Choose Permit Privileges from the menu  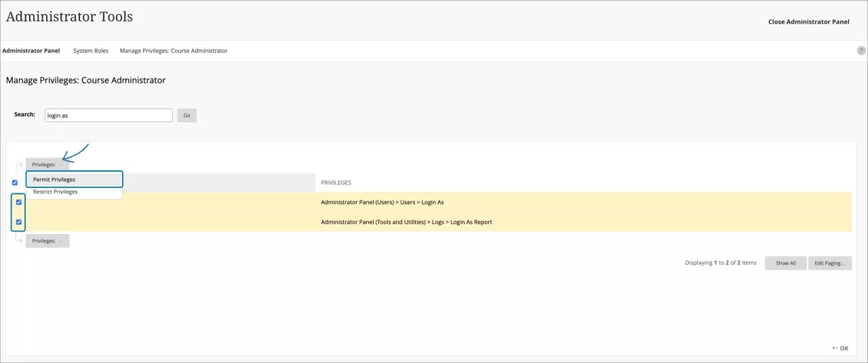coord(54,180)
